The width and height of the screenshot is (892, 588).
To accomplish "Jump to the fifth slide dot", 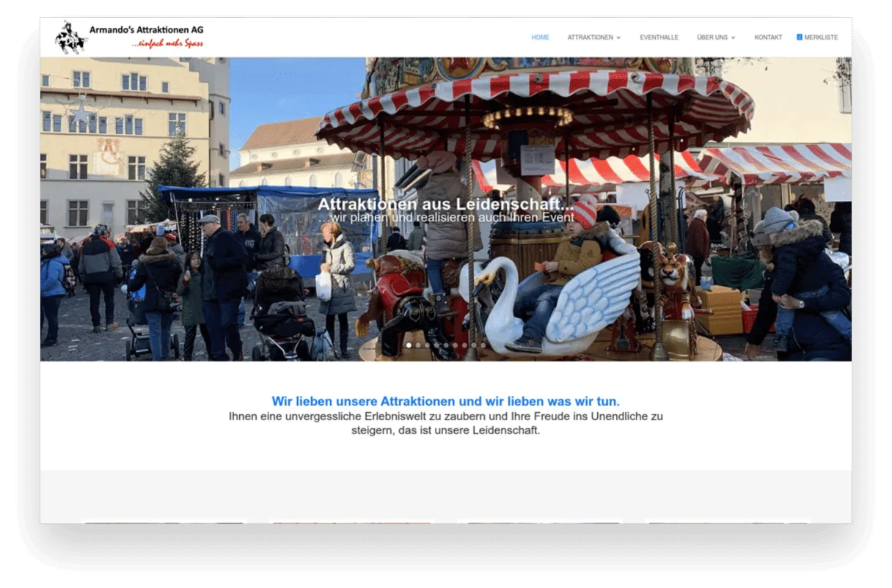I will click(x=446, y=345).
